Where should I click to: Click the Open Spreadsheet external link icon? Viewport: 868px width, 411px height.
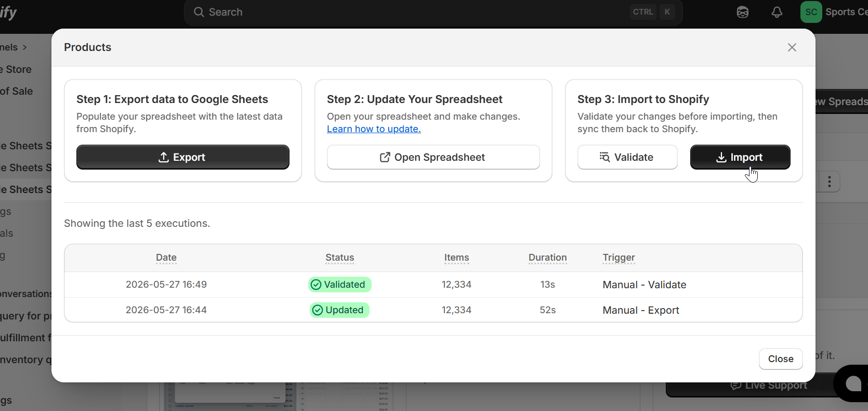(x=385, y=157)
